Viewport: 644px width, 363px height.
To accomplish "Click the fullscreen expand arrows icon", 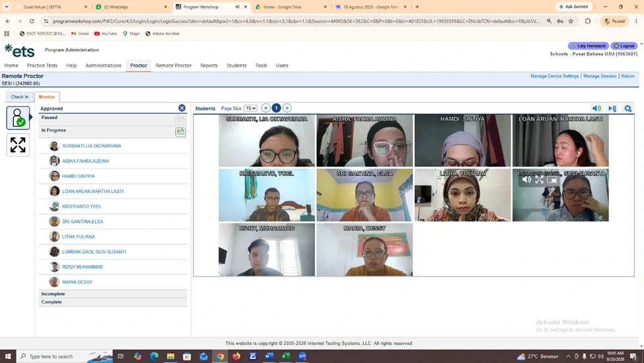I will 18,145.
